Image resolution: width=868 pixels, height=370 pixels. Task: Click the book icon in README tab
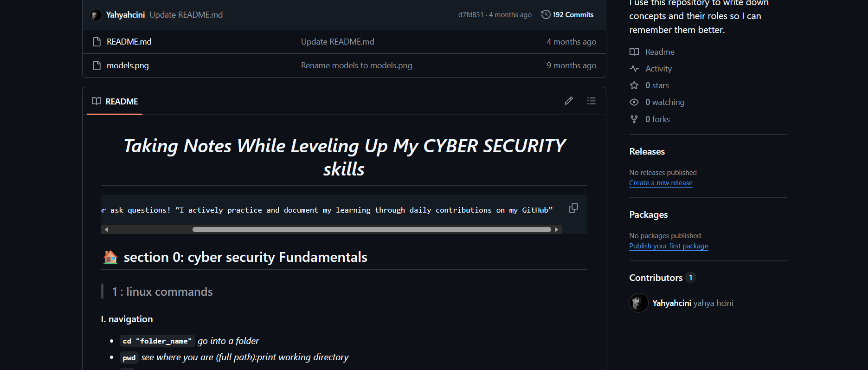(96, 101)
